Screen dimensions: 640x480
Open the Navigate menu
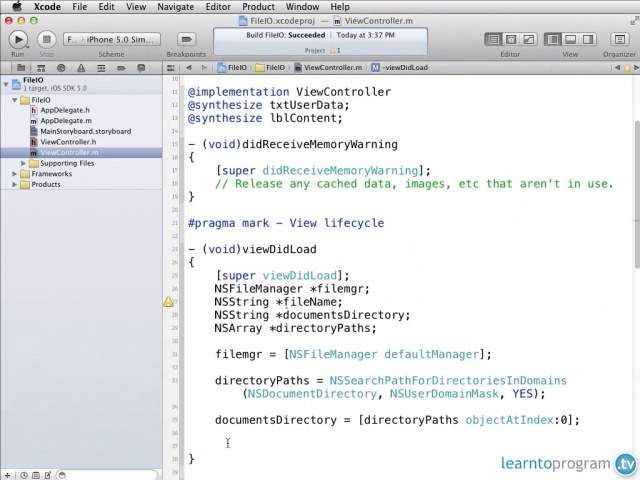click(x=176, y=7)
